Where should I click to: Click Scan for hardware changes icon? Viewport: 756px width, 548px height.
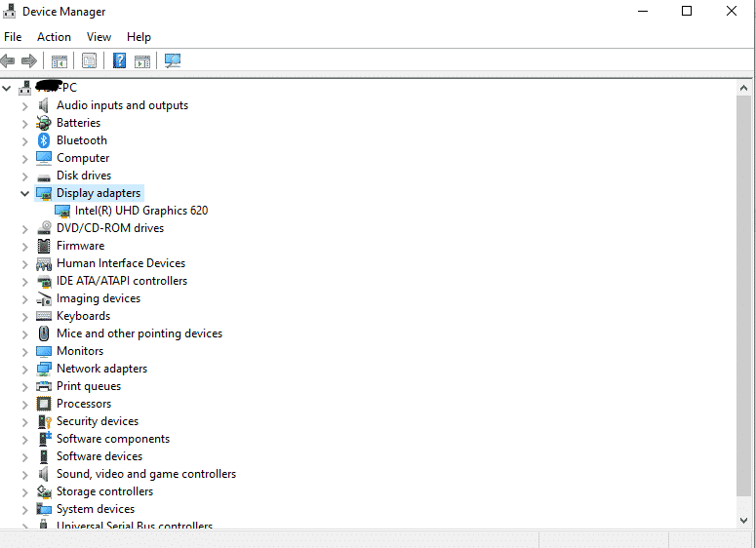173,60
